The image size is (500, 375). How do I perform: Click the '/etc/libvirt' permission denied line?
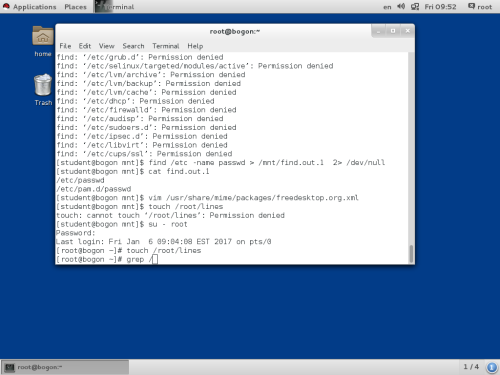(x=142, y=145)
